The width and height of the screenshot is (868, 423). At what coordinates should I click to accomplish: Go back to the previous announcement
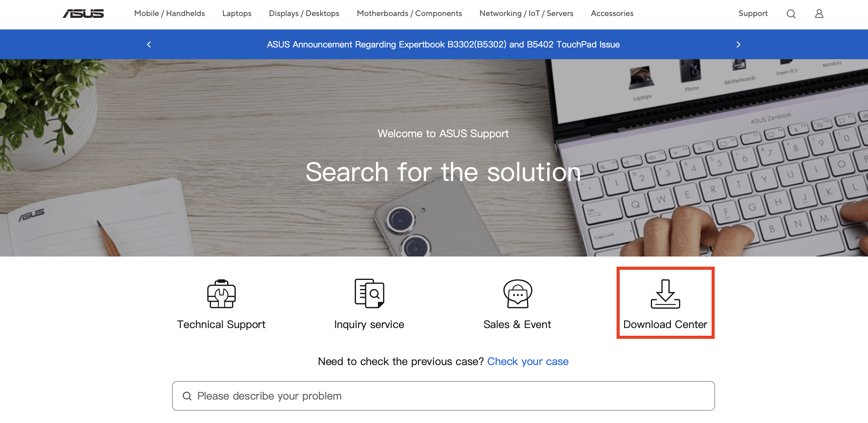coord(148,44)
